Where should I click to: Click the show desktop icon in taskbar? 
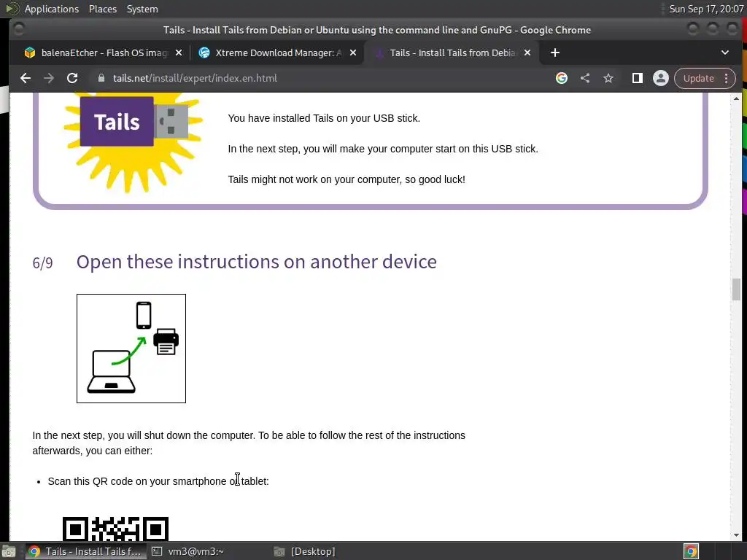pyautogui.click(x=9, y=551)
